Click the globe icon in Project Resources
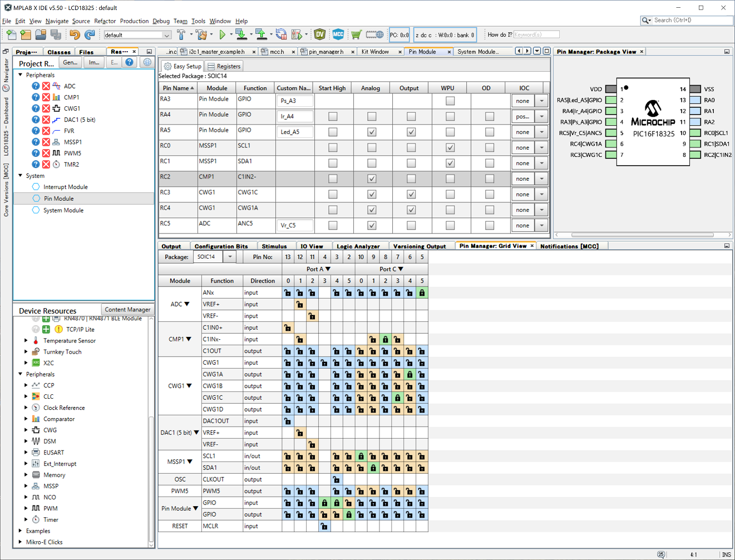 tap(147, 62)
